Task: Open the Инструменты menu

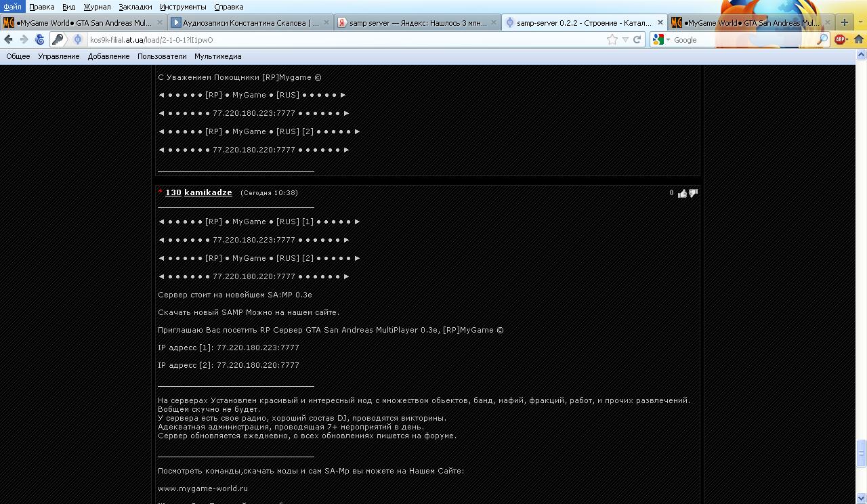Action: 183,7
